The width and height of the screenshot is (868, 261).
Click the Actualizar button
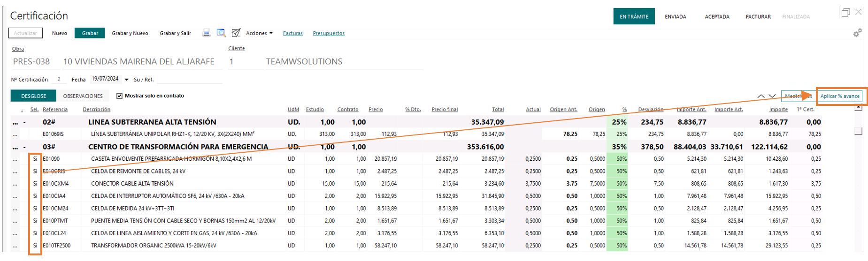click(x=25, y=33)
